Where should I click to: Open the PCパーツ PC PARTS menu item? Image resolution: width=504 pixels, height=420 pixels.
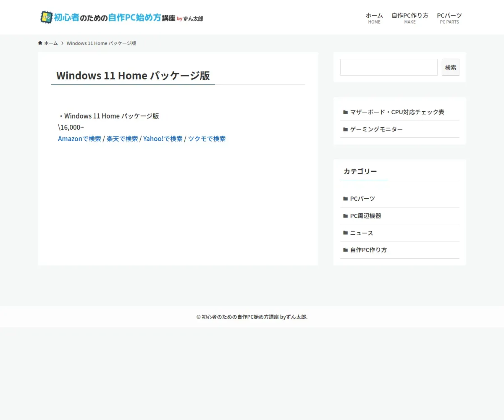(449, 18)
